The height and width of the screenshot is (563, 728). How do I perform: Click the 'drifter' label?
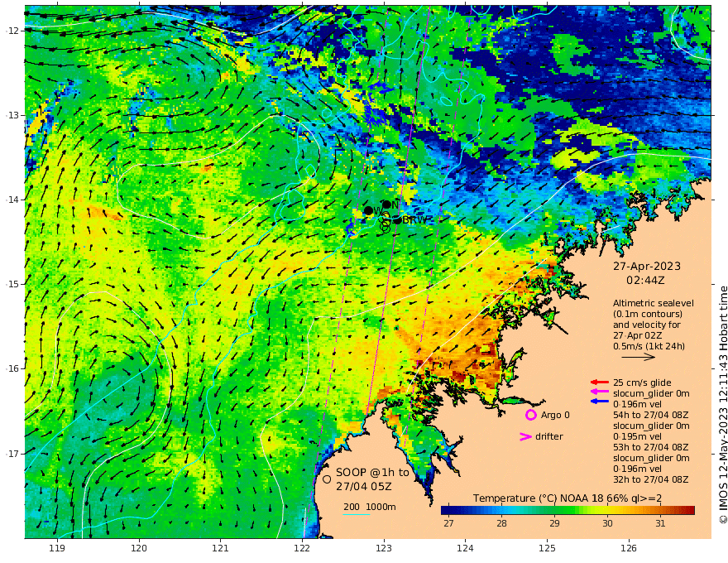(548, 436)
